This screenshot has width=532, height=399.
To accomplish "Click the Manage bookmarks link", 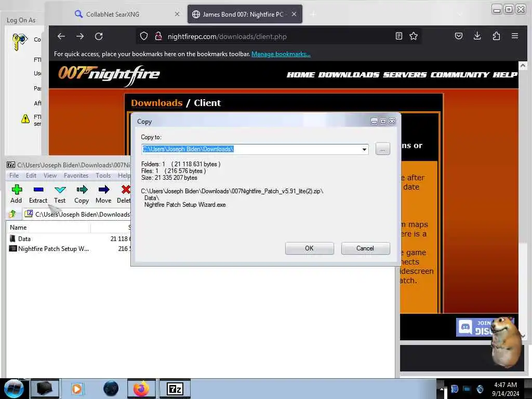I will pyautogui.click(x=281, y=54).
